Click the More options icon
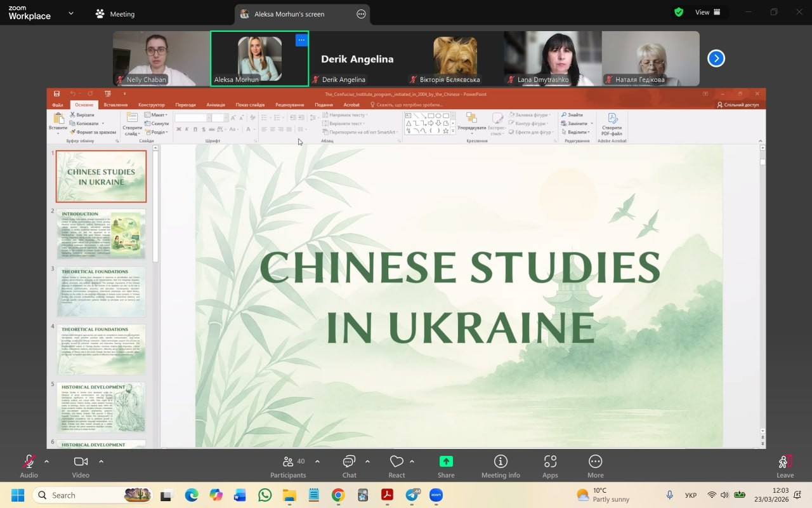Viewport: 812px width, 508px height. point(595,462)
